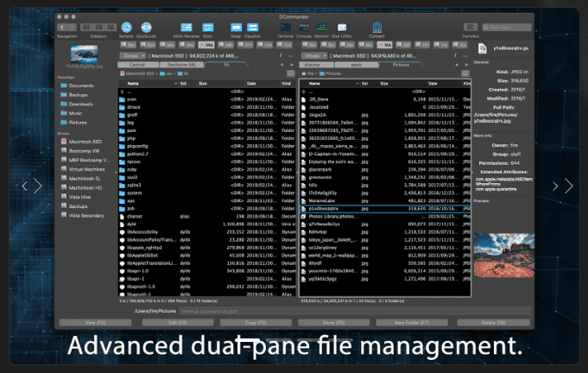Image resolution: width=588 pixels, height=373 pixels.
Task: Click the Connect globe icon
Action: [376, 28]
